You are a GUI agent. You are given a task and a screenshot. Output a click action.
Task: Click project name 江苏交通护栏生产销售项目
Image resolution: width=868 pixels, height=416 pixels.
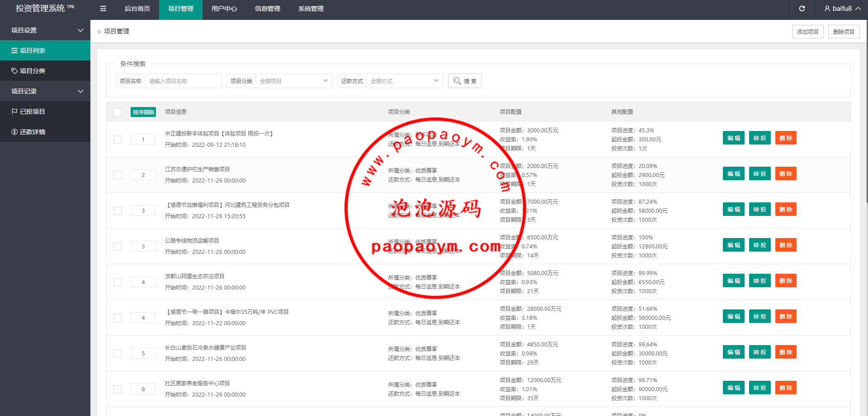pyautogui.click(x=197, y=169)
